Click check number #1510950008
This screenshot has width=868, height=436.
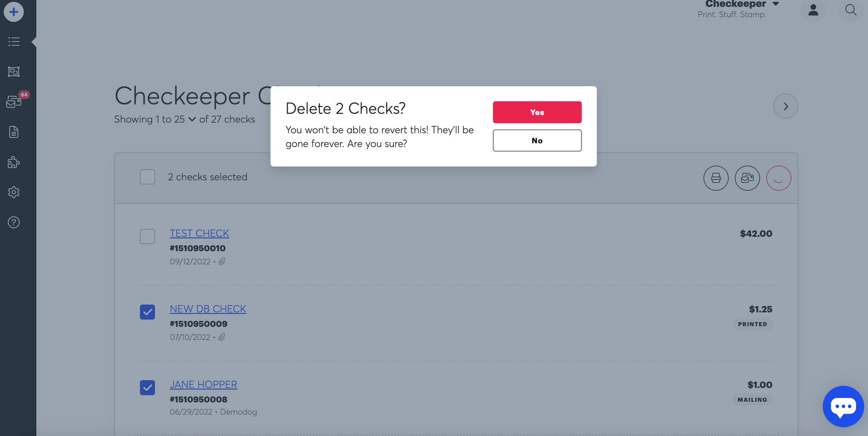[x=199, y=400]
